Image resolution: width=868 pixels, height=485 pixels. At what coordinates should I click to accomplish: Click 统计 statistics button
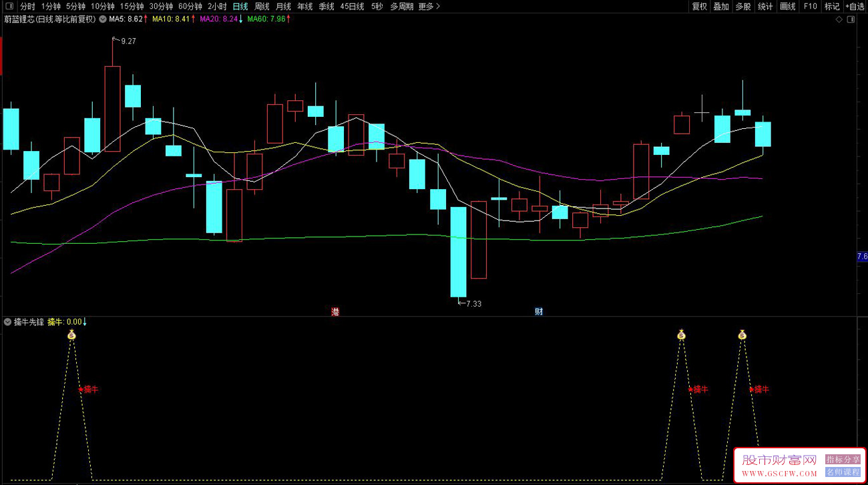pyautogui.click(x=765, y=6)
